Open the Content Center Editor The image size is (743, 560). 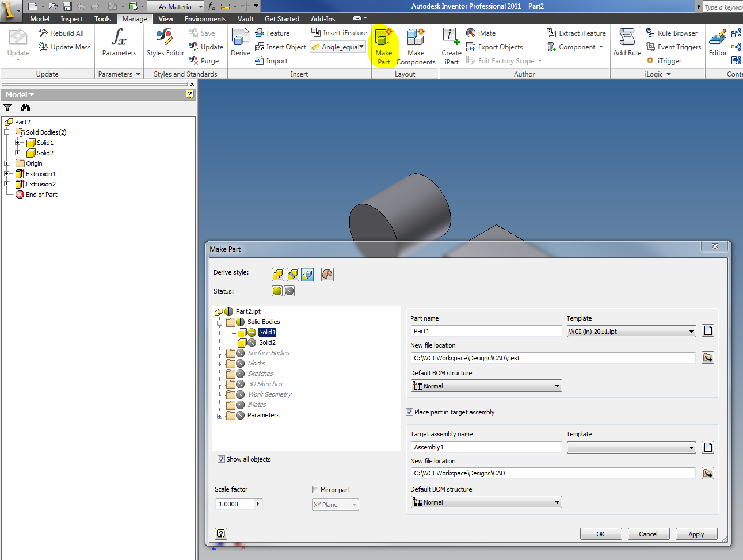(718, 43)
